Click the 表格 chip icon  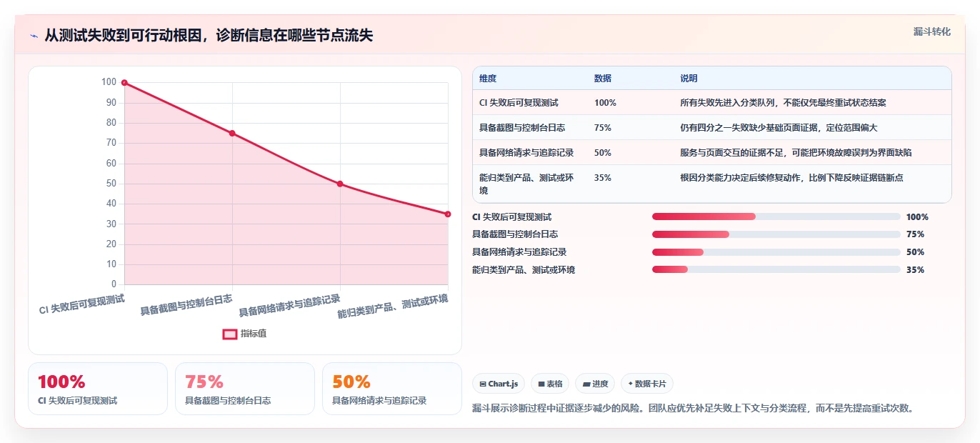[x=541, y=384]
